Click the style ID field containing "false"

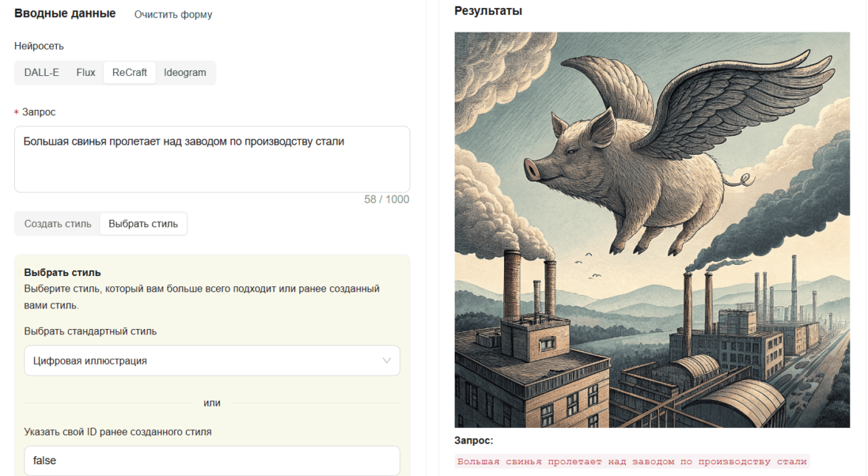212,461
